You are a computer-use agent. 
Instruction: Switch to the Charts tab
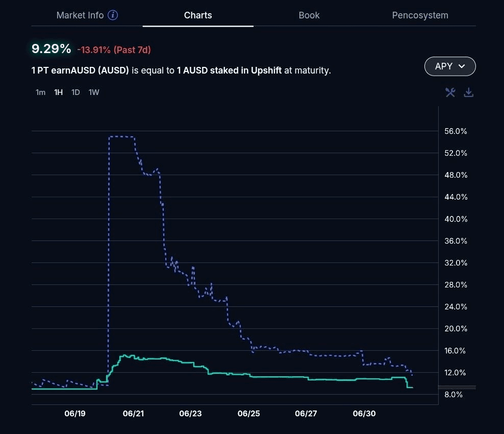[198, 15]
